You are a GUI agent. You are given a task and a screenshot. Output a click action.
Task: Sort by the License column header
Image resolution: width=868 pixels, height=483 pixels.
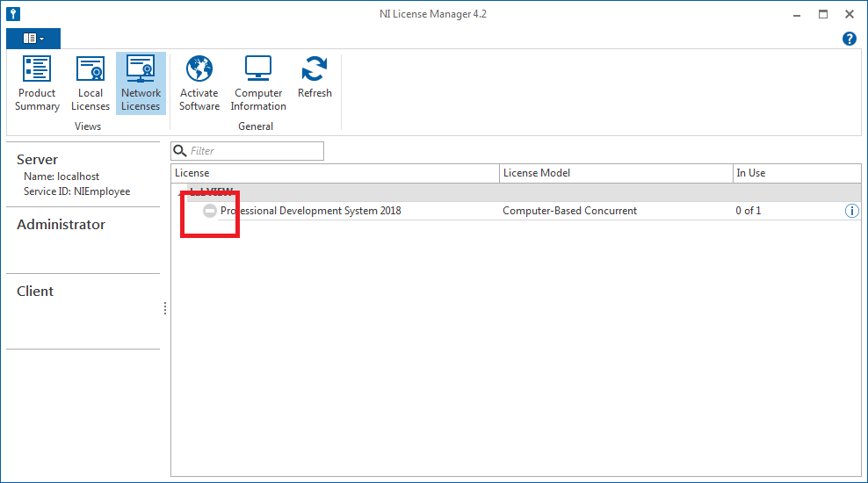pos(335,173)
